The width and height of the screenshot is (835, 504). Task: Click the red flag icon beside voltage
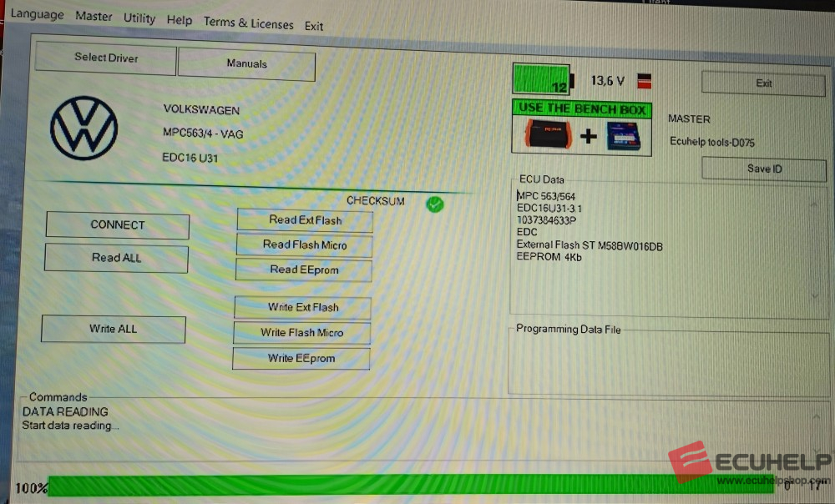click(x=644, y=81)
